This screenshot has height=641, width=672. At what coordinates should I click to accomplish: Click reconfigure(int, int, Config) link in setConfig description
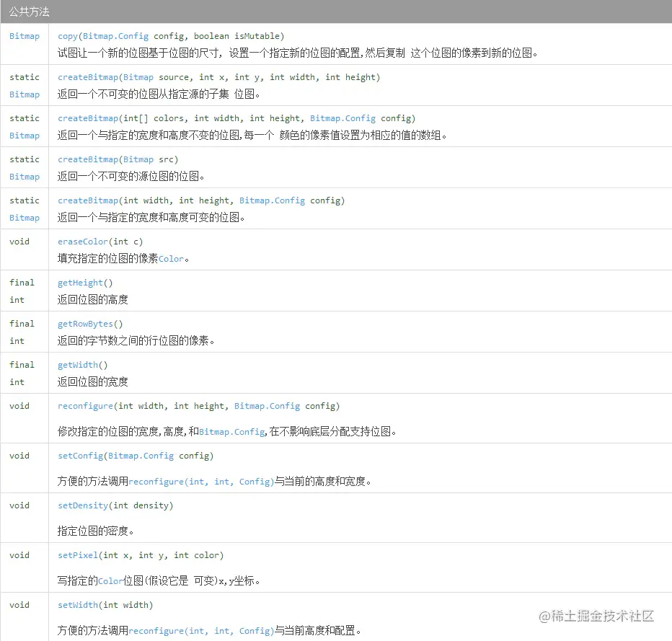201,482
